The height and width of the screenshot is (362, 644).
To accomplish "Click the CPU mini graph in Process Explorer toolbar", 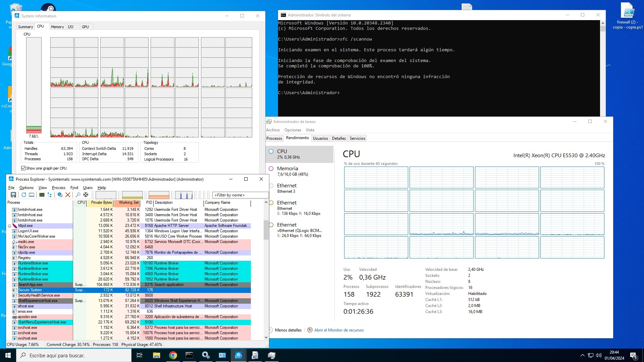I will [106, 195].
